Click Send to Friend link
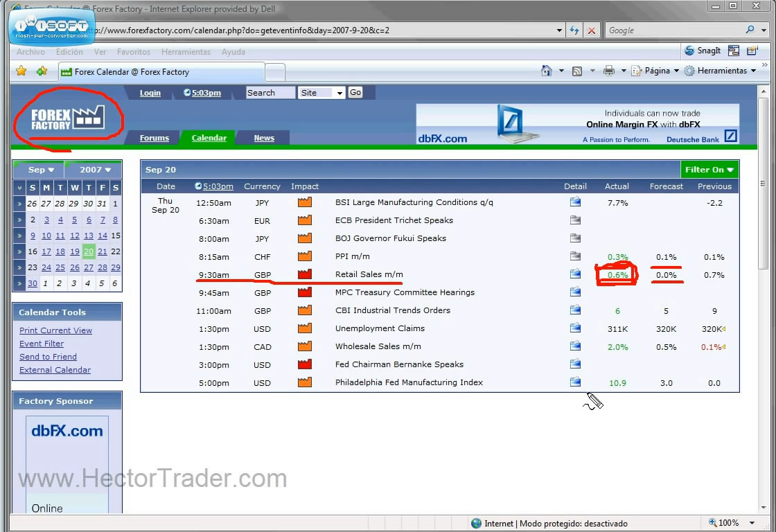776x532 pixels. pos(48,357)
